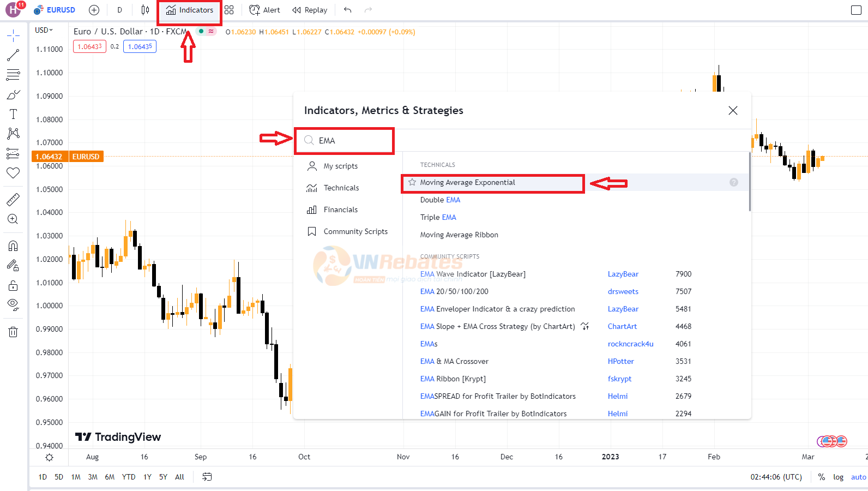
Task: Add EMA Wave Indicator [LazyBear] script
Action: click(473, 274)
